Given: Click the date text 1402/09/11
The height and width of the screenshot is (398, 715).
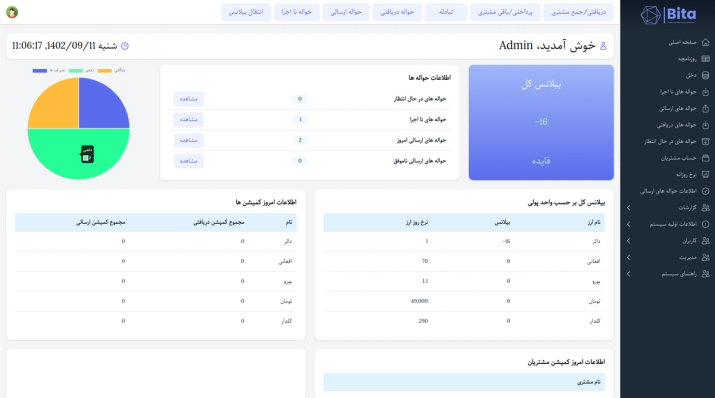Looking at the screenshot, I should [71, 46].
